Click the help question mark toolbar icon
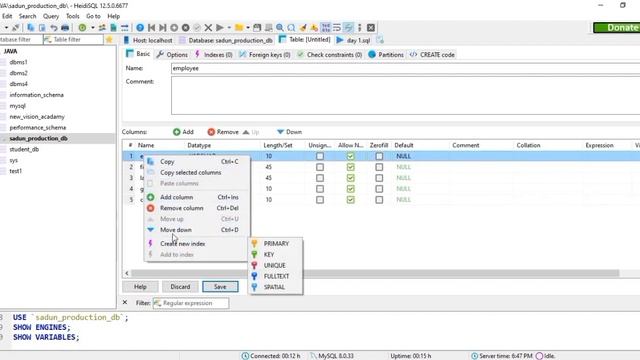The image size is (640, 360). click(140, 28)
